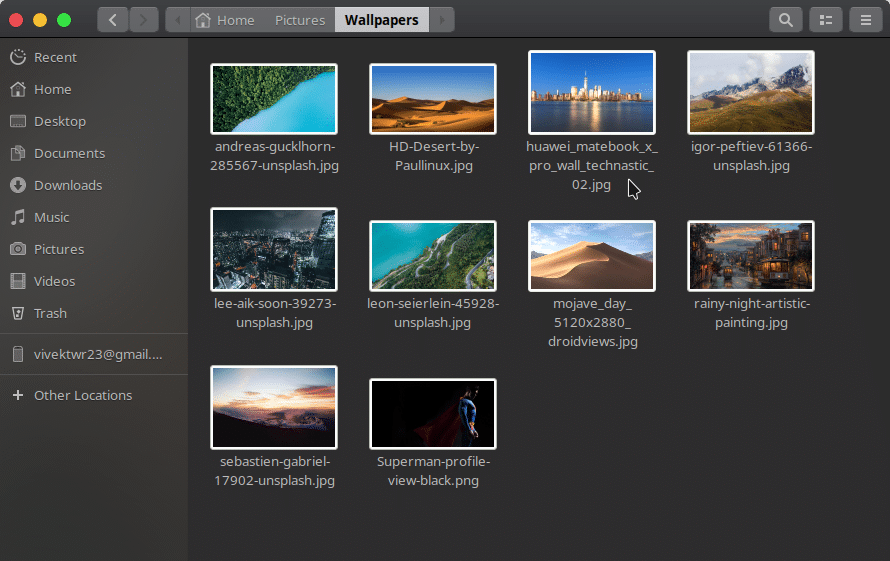Viewport: 890px width, 561px height.
Task: Select the lee-aik-soon night city thumbnail
Action: click(274, 249)
